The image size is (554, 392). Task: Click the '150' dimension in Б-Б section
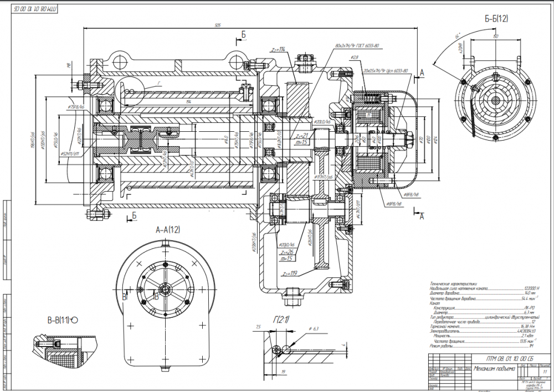tap(496, 37)
